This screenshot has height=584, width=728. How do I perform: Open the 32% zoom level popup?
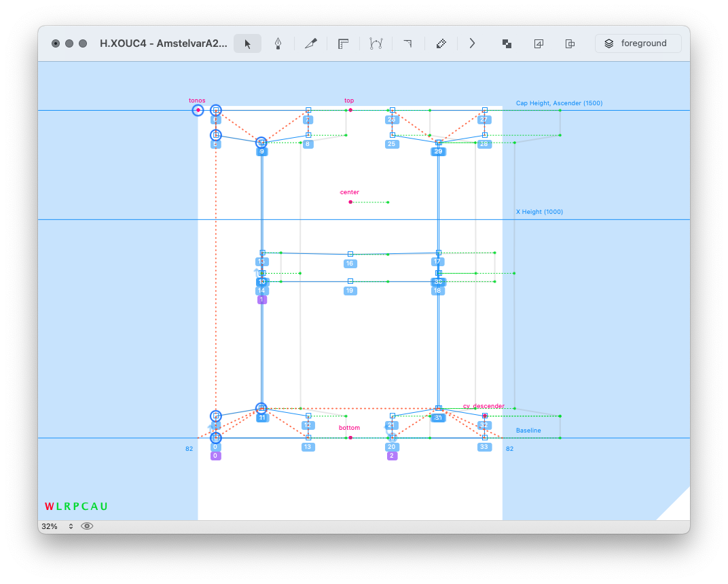[x=57, y=526]
